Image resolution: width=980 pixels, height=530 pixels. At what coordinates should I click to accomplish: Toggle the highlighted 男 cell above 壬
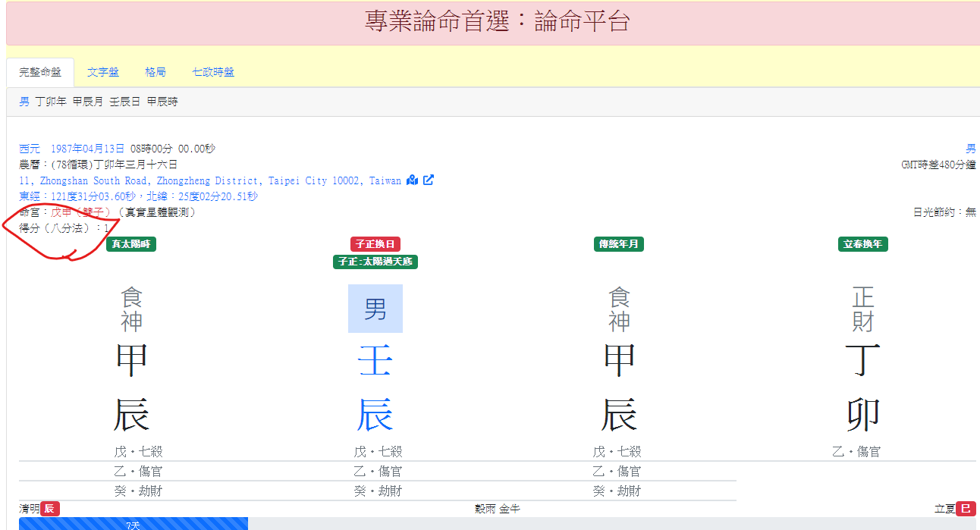[x=375, y=309]
